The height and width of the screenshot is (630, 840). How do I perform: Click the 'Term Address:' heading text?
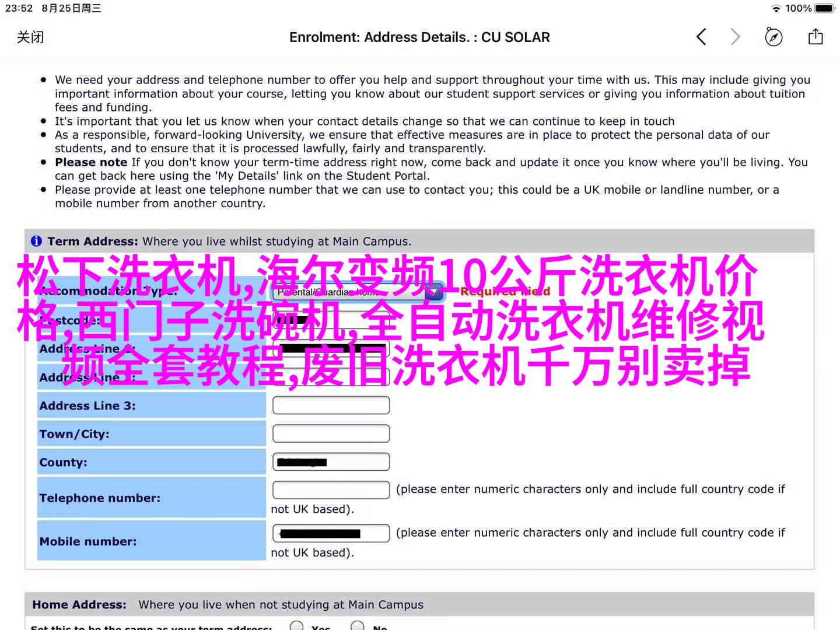(93, 242)
